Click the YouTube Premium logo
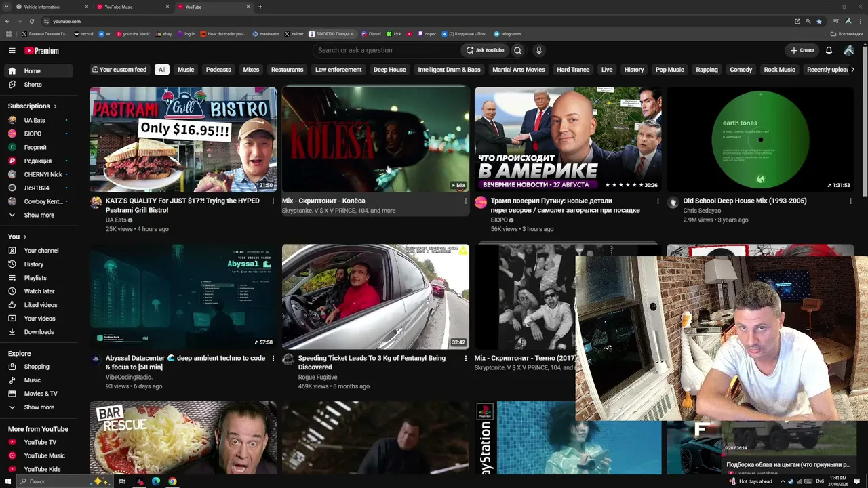 42,51
